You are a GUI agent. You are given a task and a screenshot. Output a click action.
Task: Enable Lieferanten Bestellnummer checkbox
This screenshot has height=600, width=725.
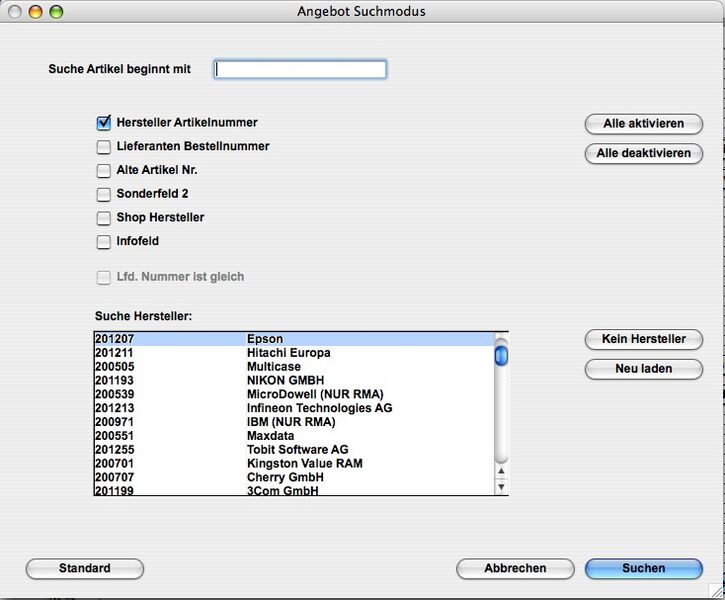tap(103, 147)
